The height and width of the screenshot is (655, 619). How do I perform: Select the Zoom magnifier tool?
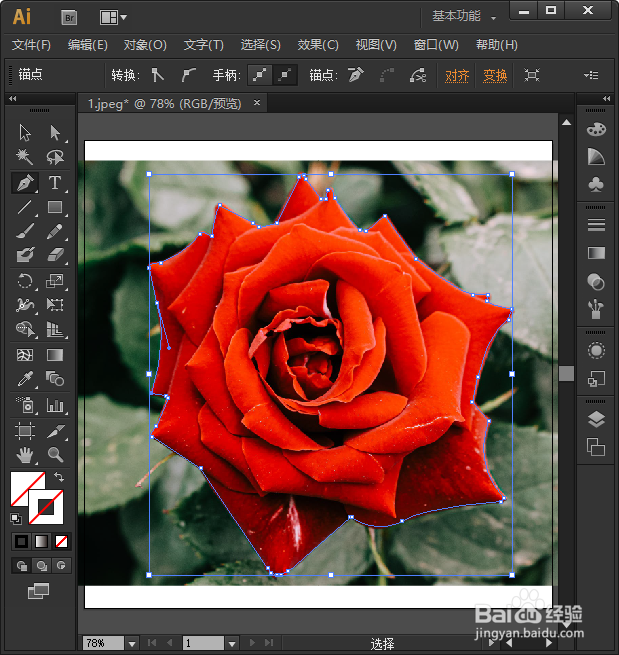pos(55,454)
